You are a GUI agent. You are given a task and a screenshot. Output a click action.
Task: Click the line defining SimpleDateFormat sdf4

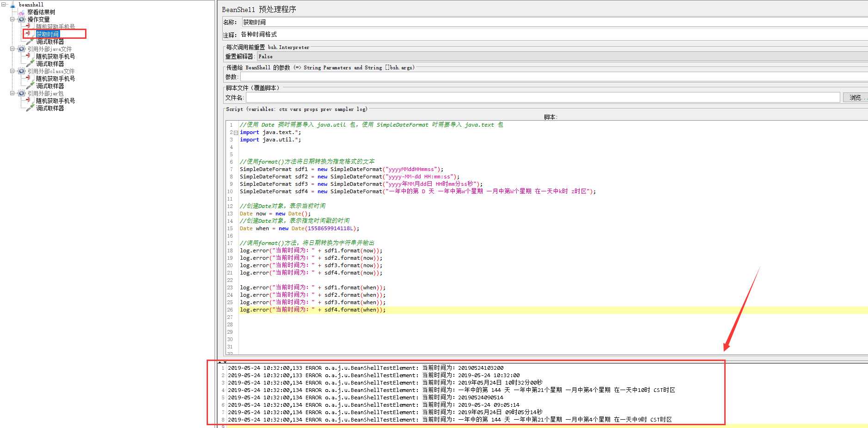click(x=418, y=191)
